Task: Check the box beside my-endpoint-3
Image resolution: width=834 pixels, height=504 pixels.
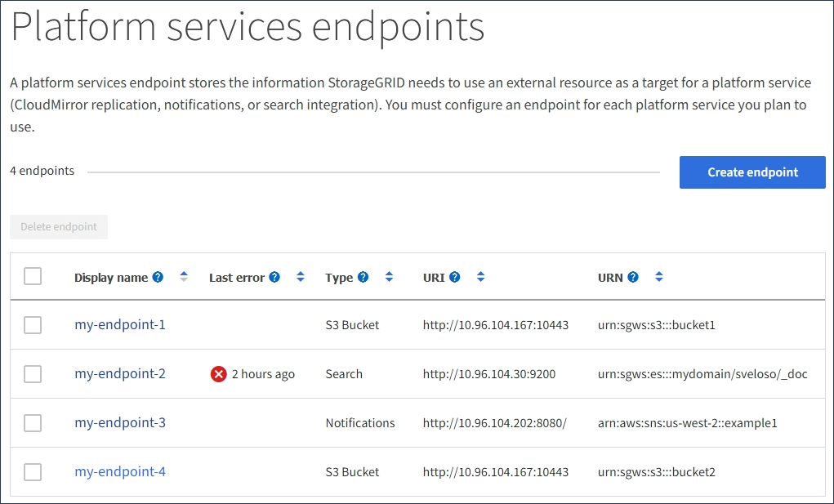Action: point(33,423)
